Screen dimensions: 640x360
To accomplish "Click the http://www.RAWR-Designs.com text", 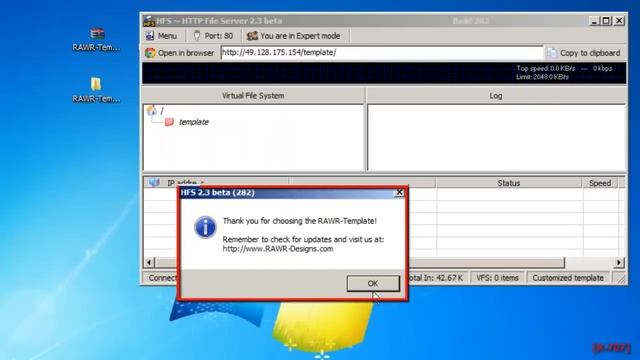I will coord(278,249).
